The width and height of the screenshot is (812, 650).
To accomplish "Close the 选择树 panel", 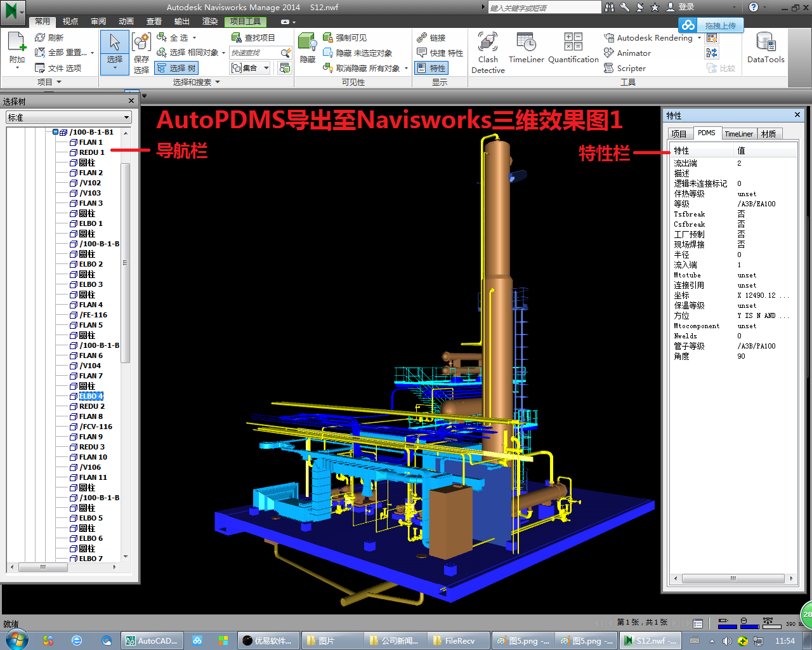I will [x=131, y=101].
